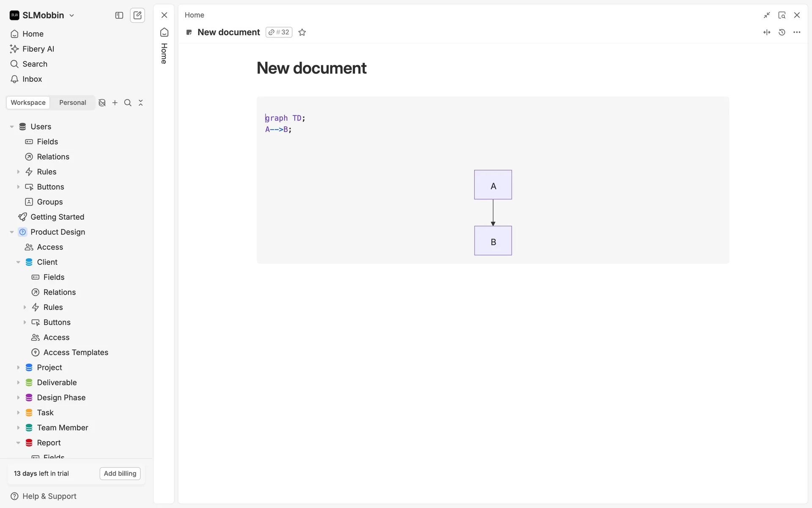Collapse all sidebar spaces icon
The image size is (812, 508).
click(141, 102)
